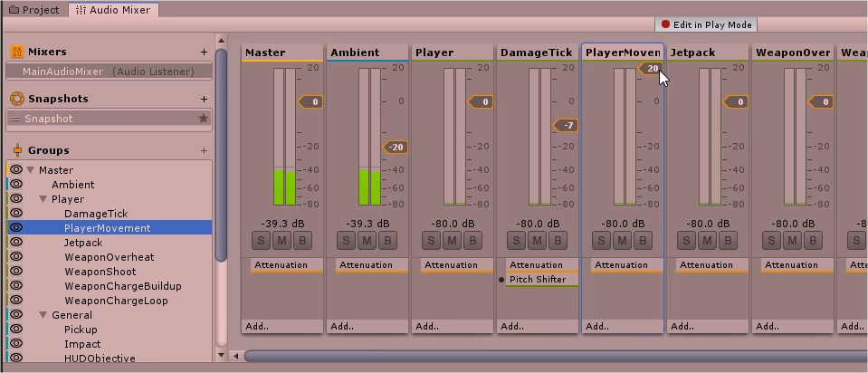Bypass effects on the Ambient channel
The width and height of the screenshot is (868, 373).
click(388, 241)
